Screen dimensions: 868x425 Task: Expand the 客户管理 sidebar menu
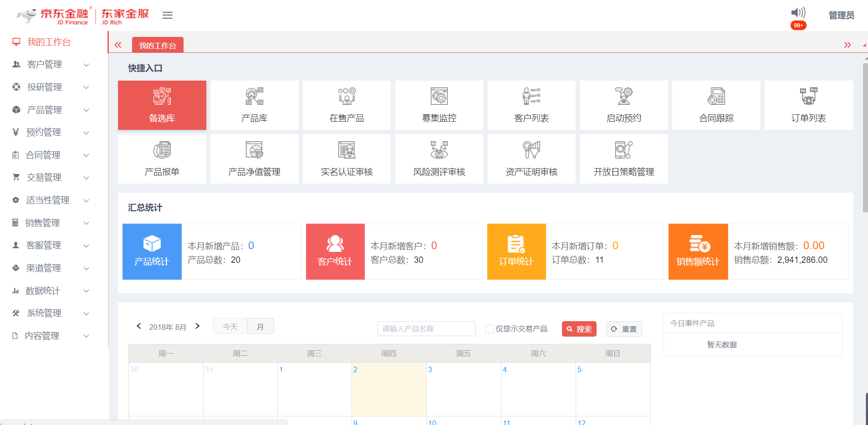click(x=50, y=65)
